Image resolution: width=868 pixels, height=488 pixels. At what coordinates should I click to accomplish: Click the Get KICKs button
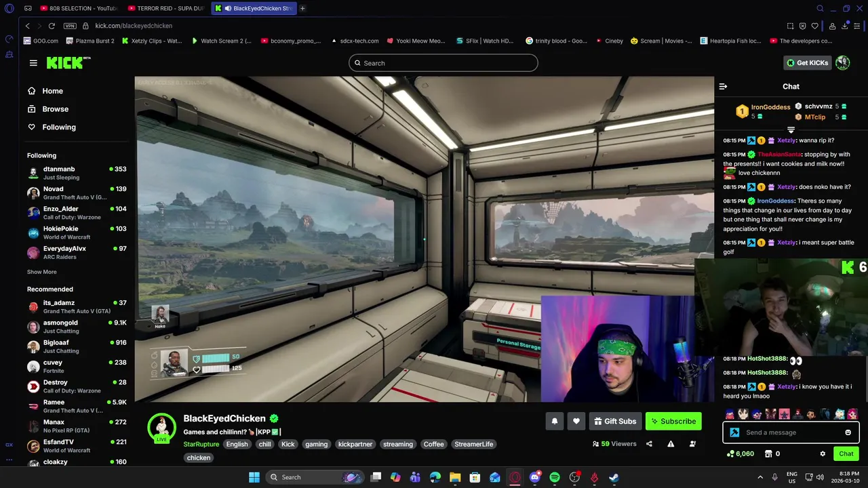807,63
